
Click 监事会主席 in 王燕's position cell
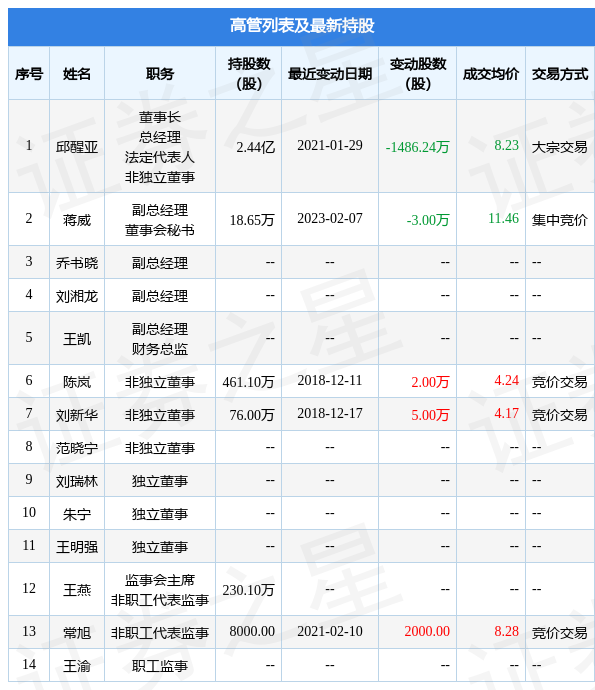point(160,580)
